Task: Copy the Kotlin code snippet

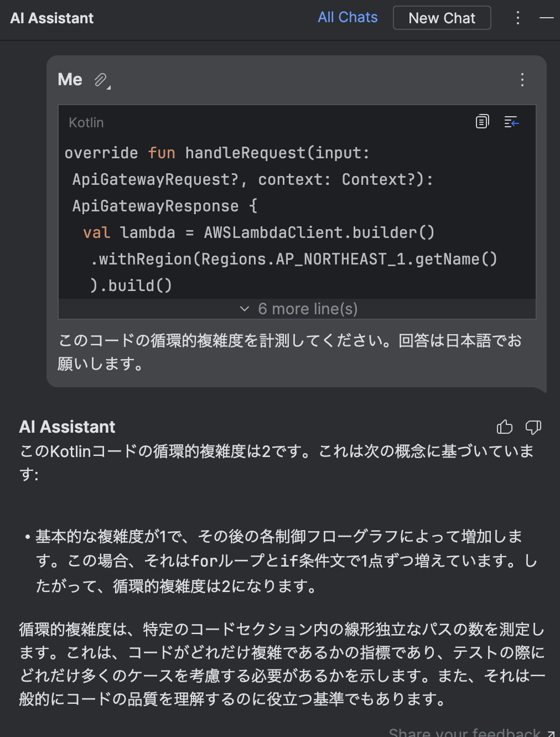Action: point(482,122)
